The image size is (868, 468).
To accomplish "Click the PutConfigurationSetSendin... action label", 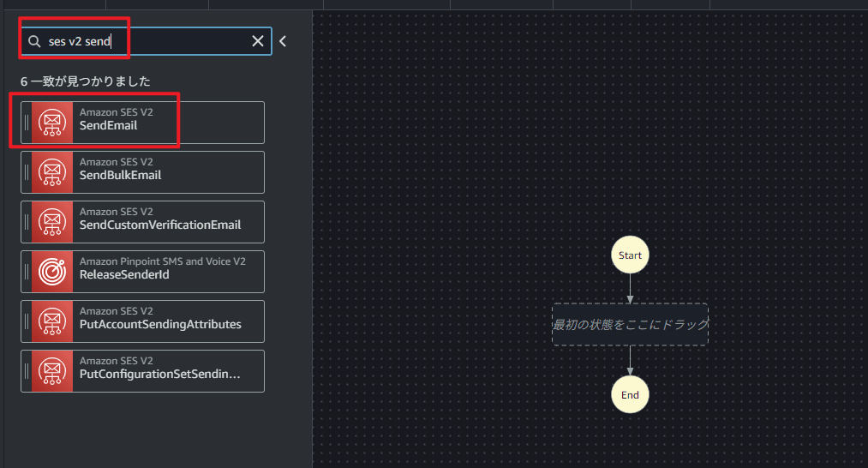I will [x=160, y=375].
